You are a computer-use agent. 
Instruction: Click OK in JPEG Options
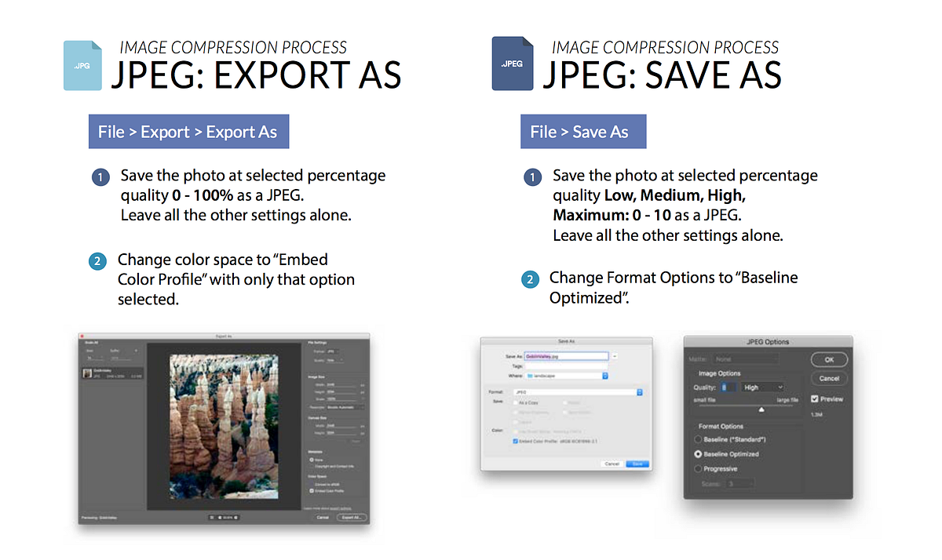pos(829,359)
